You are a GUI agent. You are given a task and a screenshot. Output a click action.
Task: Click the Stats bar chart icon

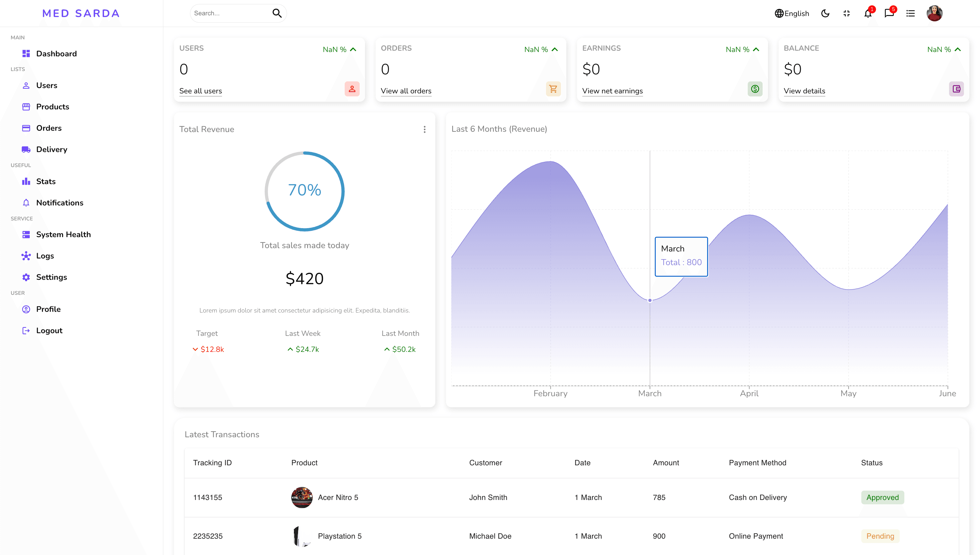(26, 181)
